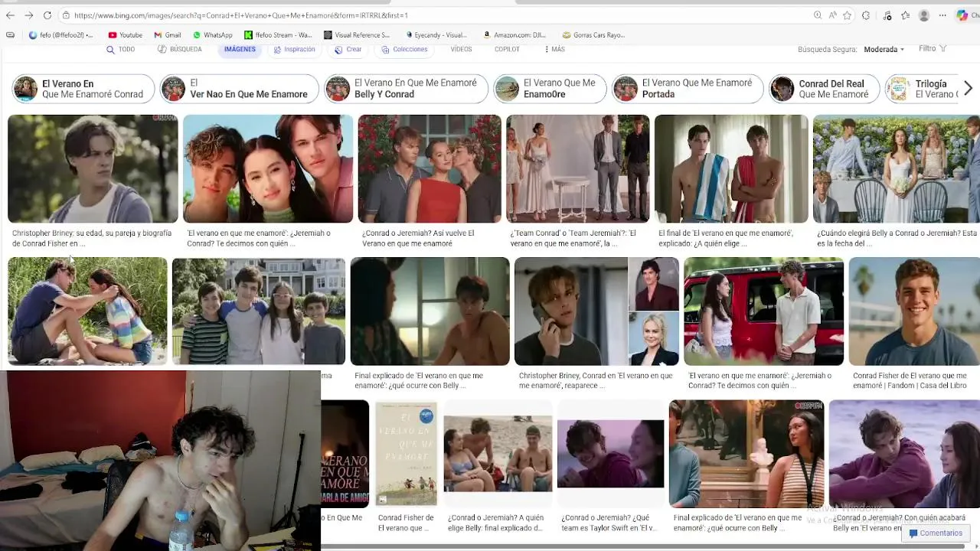
Task: Select the 'Portada' suggestion chip
Action: point(688,89)
